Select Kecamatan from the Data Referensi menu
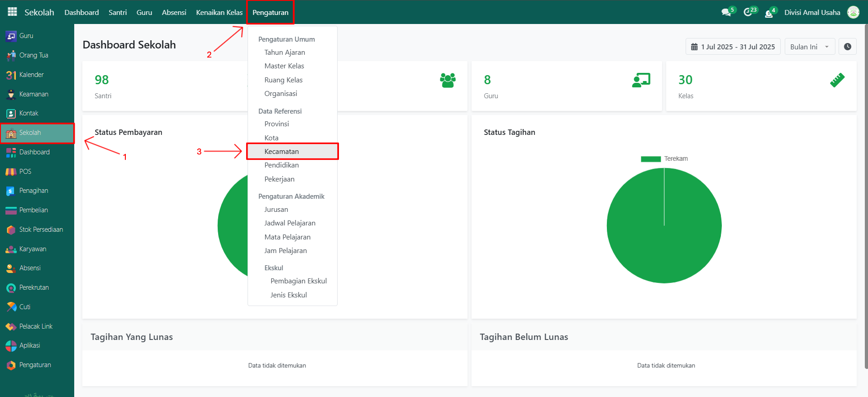This screenshot has height=397, width=868. pyautogui.click(x=281, y=152)
